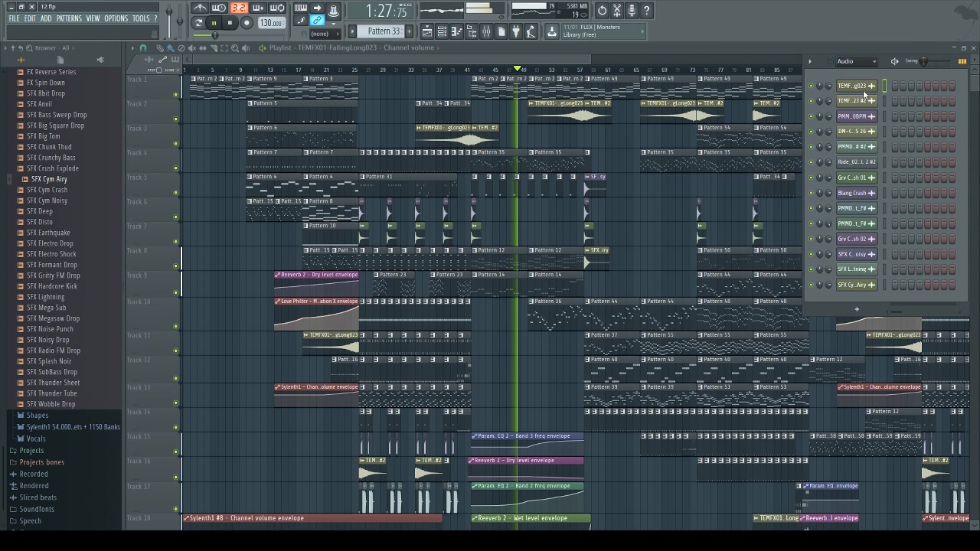Image resolution: width=980 pixels, height=551 pixels.
Task: Open the plugin picker plug icon
Action: point(516,31)
